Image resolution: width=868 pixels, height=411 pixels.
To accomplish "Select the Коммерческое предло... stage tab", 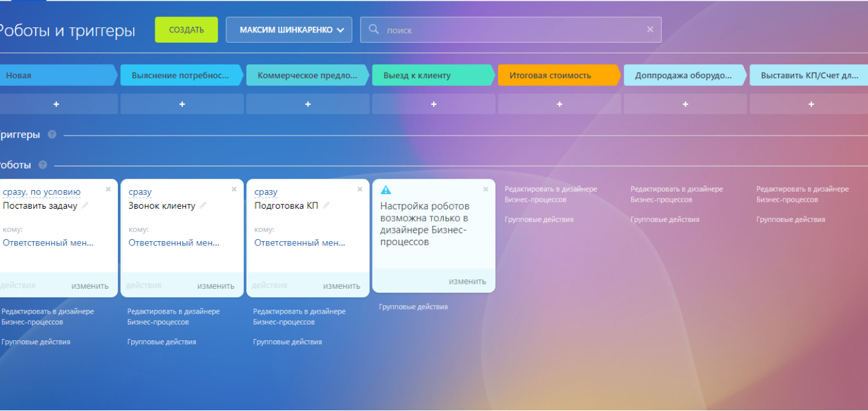I will tap(307, 75).
